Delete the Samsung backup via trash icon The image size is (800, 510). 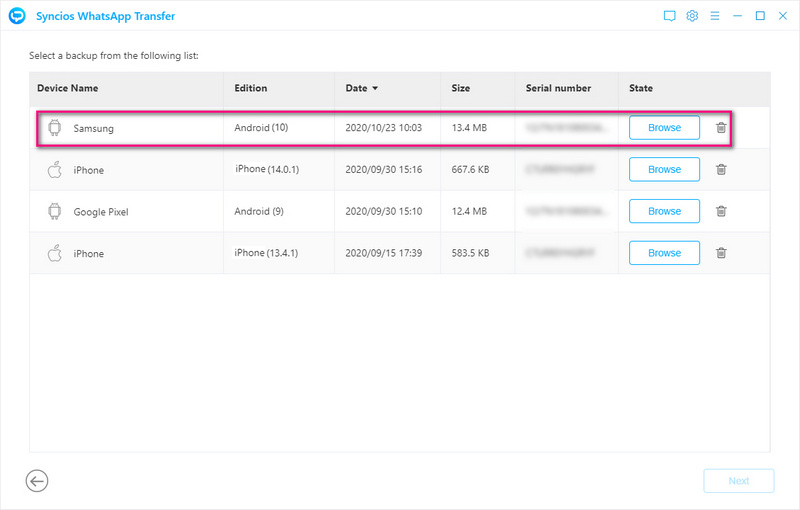tap(721, 128)
